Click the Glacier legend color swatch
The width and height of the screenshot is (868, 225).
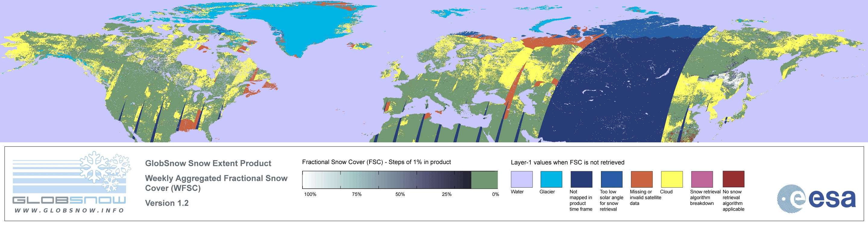(551, 179)
